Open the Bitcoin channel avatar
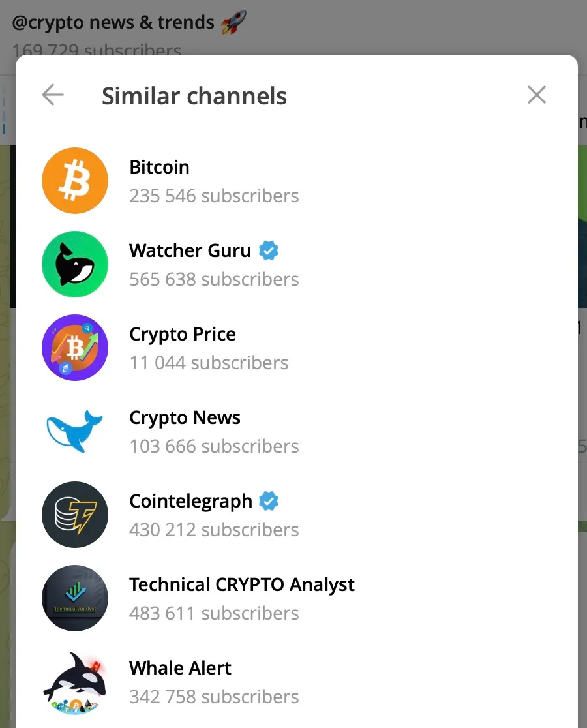This screenshot has width=587, height=728. [x=75, y=181]
